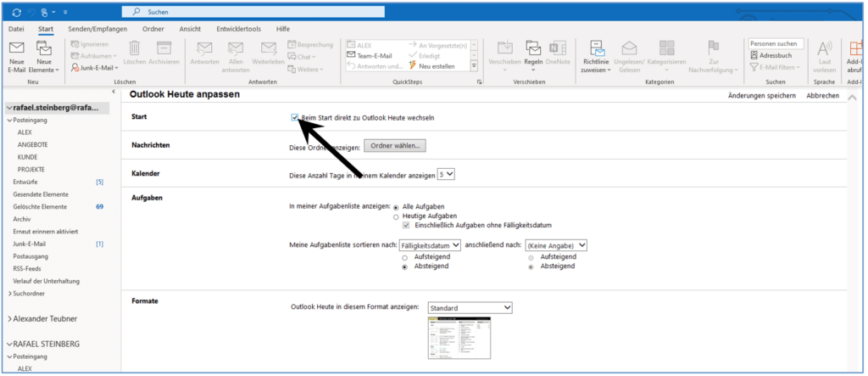Create a new email with Neue E-Mail

(x=16, y=57)
